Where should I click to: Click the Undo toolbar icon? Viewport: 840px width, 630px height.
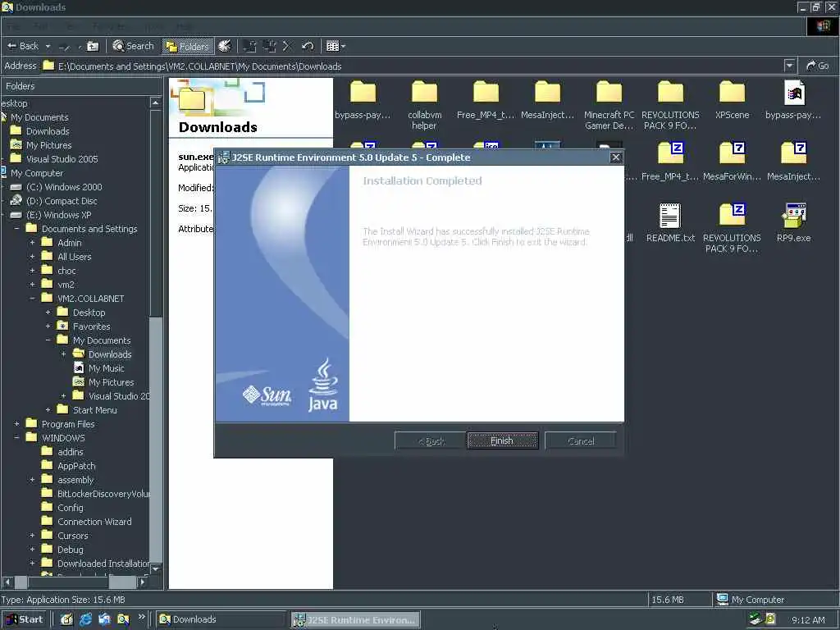click(x=308, y=46)
